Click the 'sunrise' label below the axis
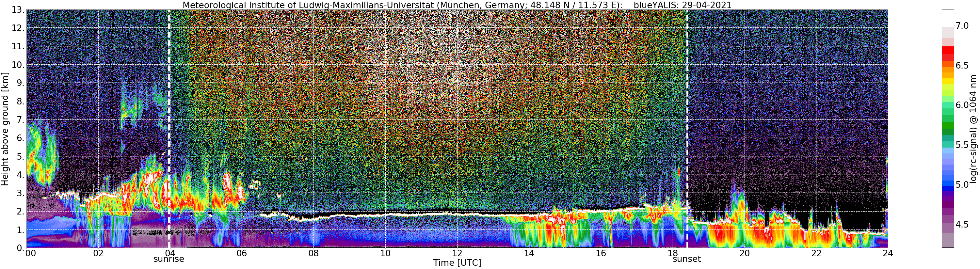The image size is (980, 269). point(169,259)
